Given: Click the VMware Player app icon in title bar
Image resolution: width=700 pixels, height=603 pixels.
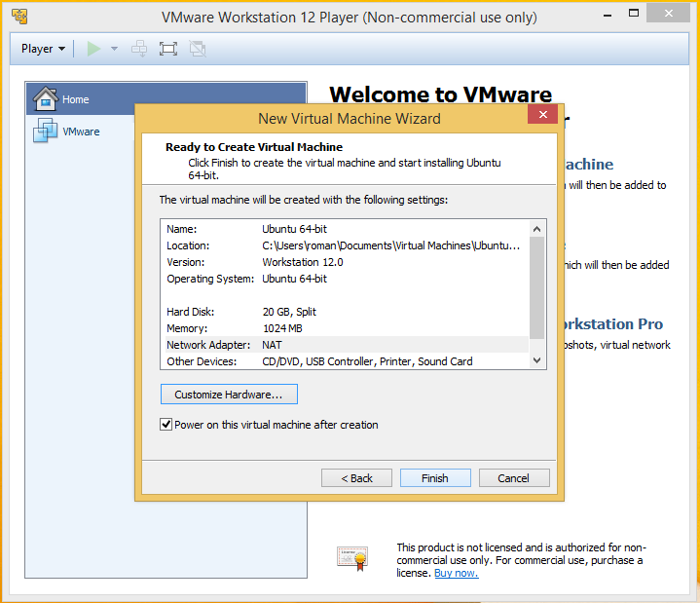Looking at the screenshot, I should pyautogui.click(x=19, y=17).
